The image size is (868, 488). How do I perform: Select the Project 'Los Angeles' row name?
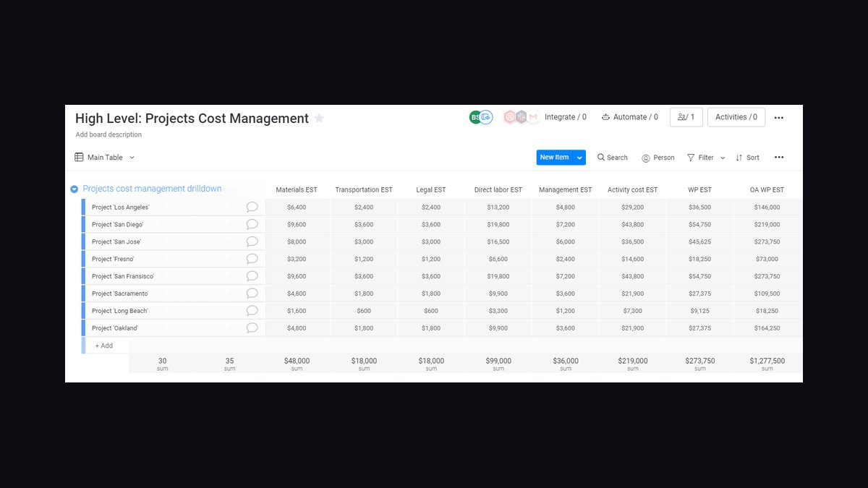[x=121, y=207]
